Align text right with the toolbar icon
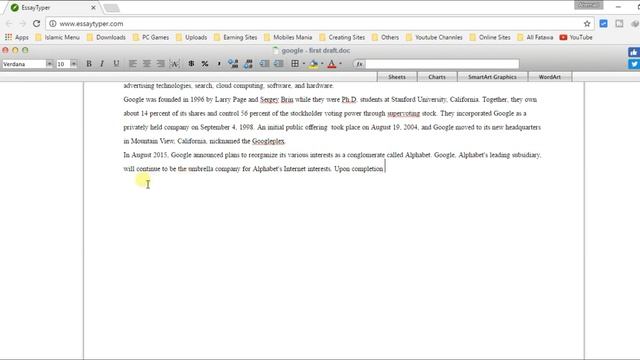Viewport: 640px width, 360px height. [160, 64]
